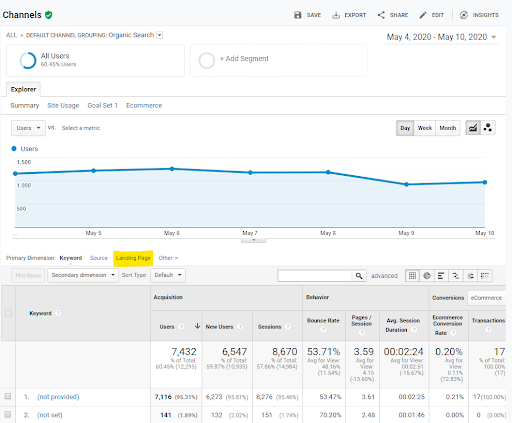Click help icon next to Keyword header
Screen dimensions: 512x423
(58, 313)
